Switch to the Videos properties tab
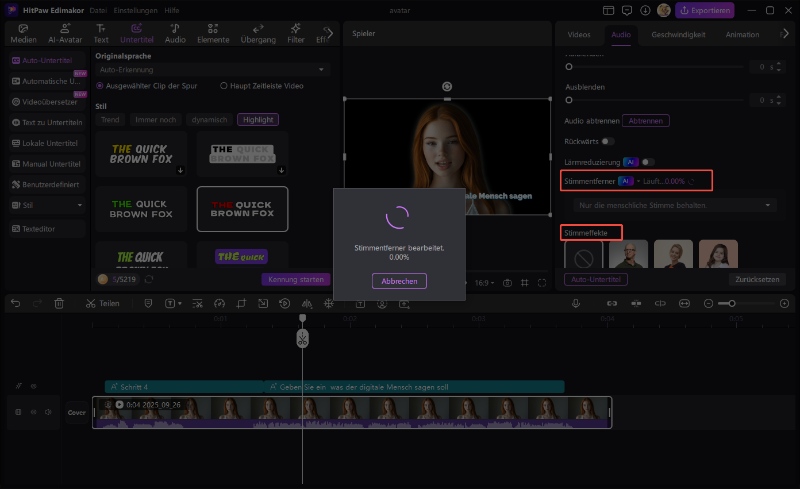Image resolution: width=800 pixels, height=489 pixels. tap(579, 35)
